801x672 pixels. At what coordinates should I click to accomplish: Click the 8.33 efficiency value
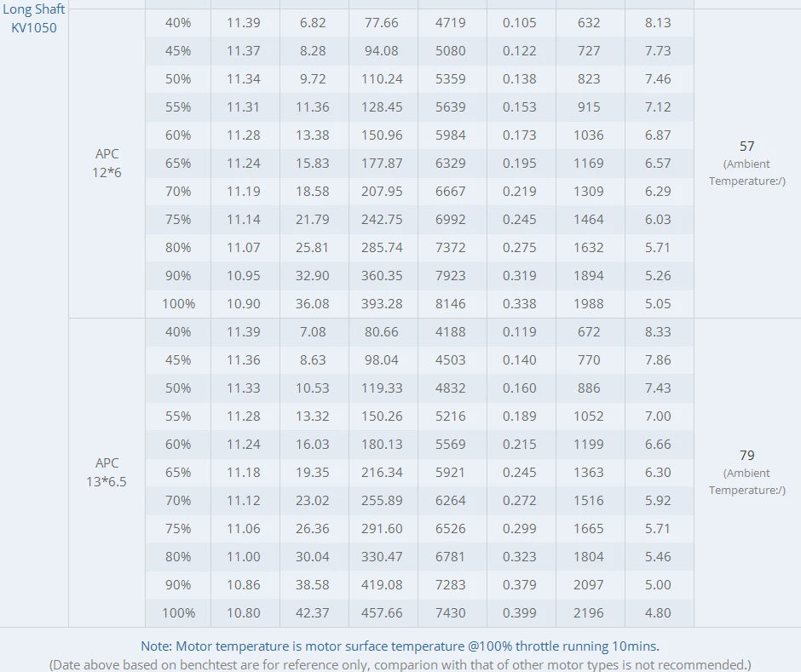658,332
